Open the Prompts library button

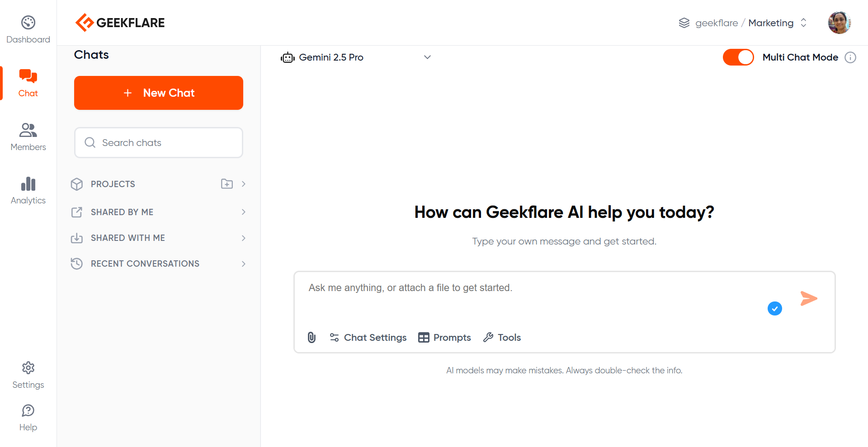click(x=444, y=338)
